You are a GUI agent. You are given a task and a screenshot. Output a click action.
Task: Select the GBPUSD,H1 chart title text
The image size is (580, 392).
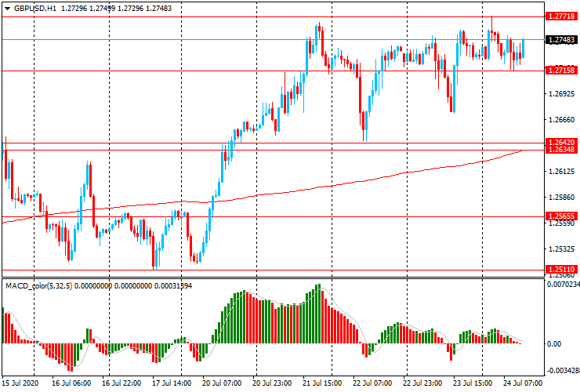pos(35,8)
